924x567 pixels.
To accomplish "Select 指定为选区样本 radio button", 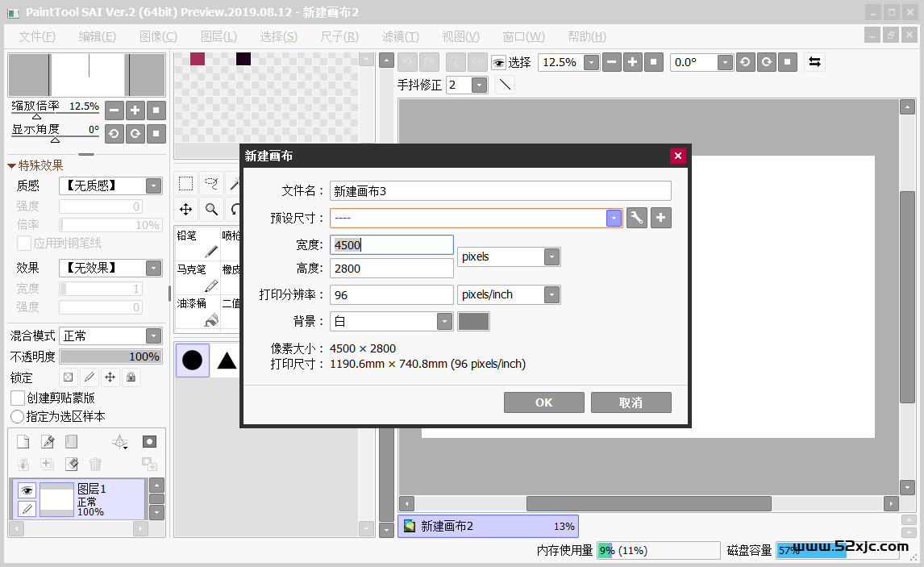I will [x=17, y=416].
